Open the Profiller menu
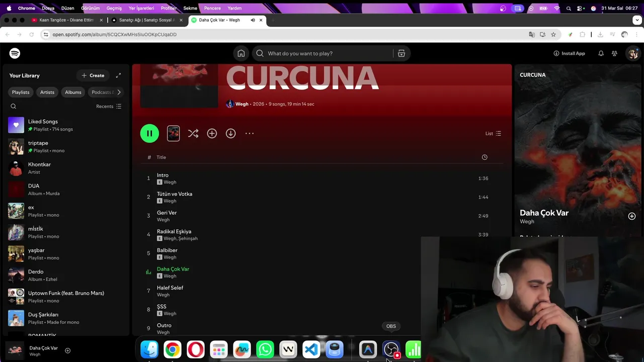This screenshot has height=362, width=644. 169,8
